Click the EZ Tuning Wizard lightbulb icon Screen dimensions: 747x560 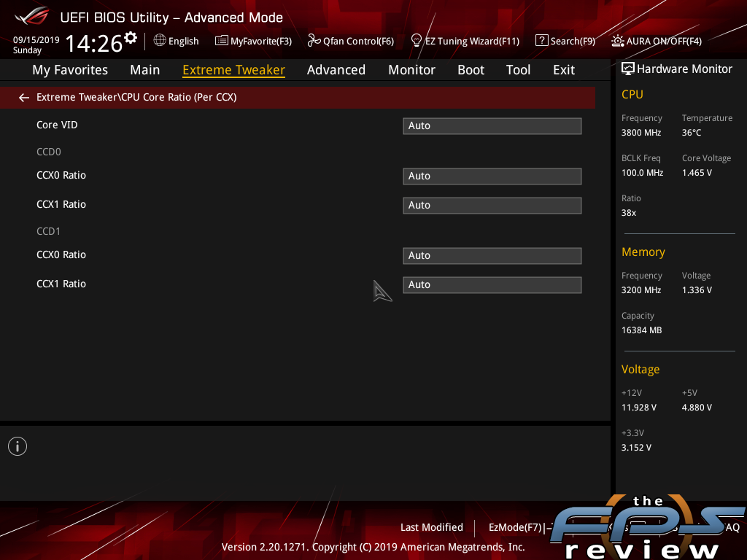pyautogui.click(x=416, y=41)
